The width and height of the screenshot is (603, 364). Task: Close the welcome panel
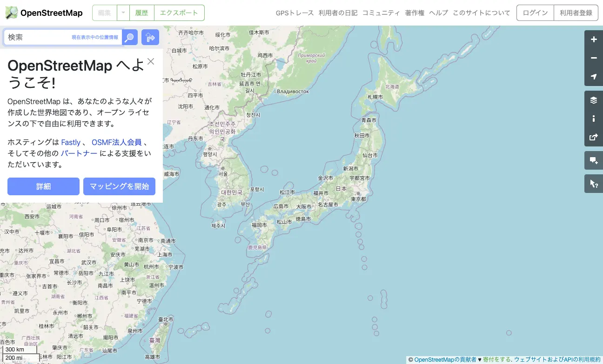(x=151, y=61)
